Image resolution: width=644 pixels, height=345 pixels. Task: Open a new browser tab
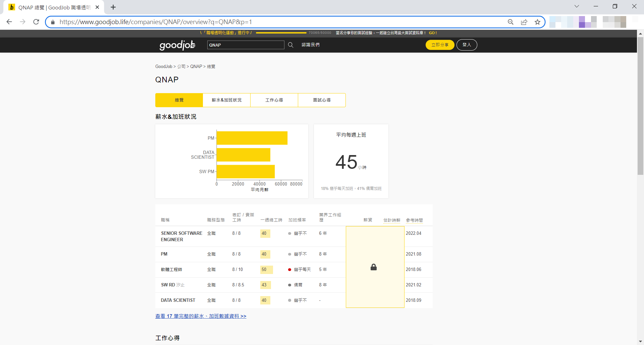[x=113, y=7]
